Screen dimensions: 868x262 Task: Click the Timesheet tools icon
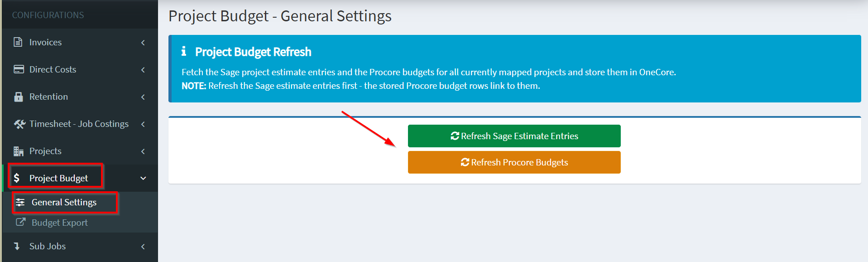pyautogui.click(x=19, y=124)
